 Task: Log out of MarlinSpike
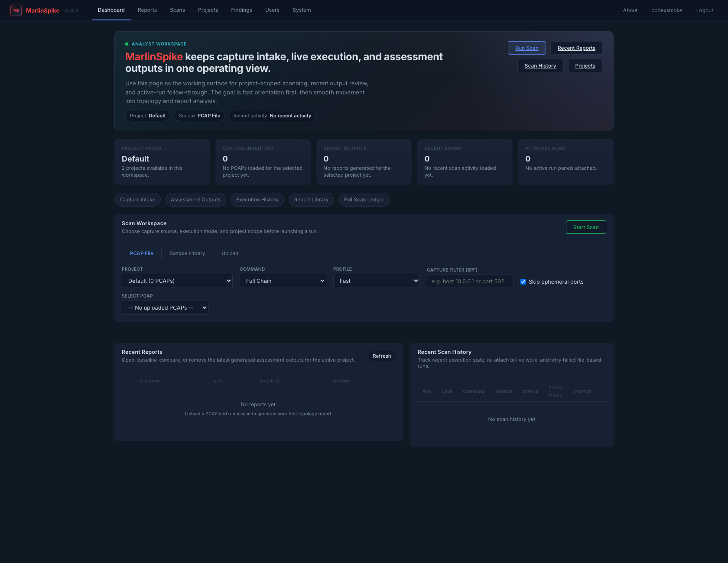704,10
